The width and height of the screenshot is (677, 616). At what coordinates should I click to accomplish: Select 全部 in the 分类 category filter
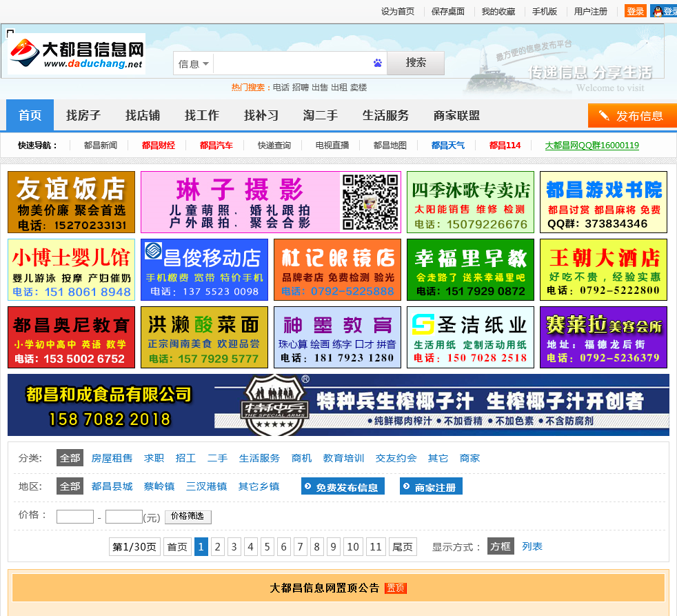tap(70, 458)
